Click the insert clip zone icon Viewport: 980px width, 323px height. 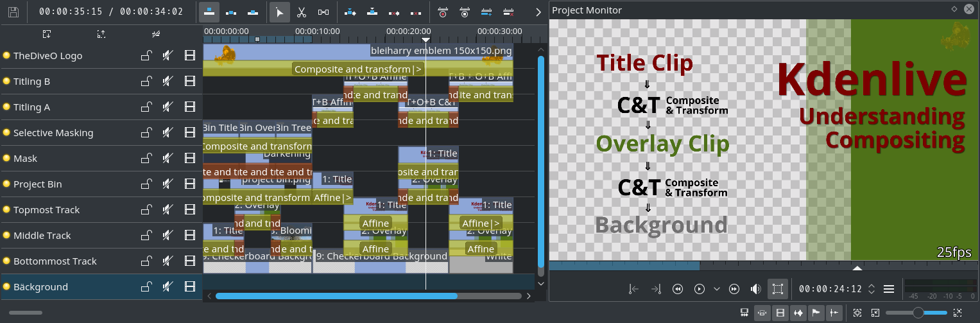click(x=350, y=12)
